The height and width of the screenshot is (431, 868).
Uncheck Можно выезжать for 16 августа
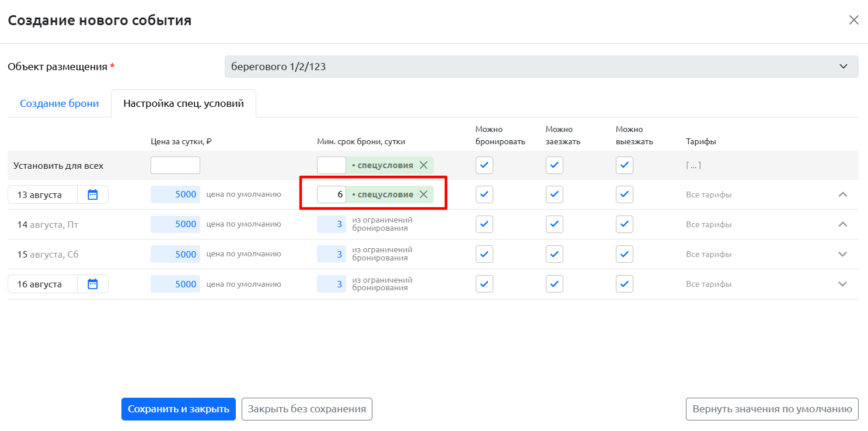(625, 284)
